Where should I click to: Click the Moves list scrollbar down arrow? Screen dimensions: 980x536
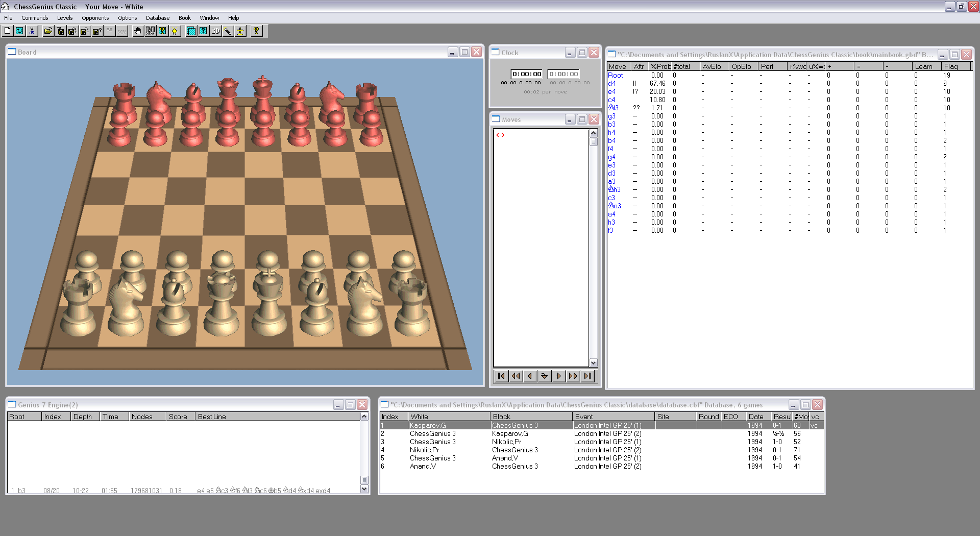click(593, 362)
